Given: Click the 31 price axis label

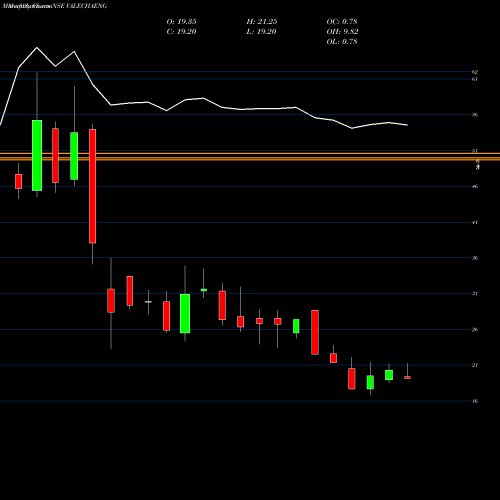Looking at the screenshot, I should (x=475, y=294).
